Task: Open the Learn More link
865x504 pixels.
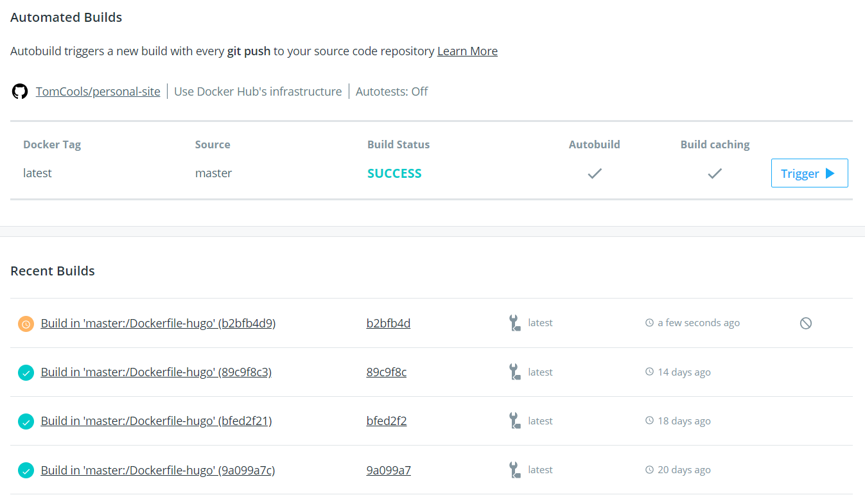Action: click(467, 51)
